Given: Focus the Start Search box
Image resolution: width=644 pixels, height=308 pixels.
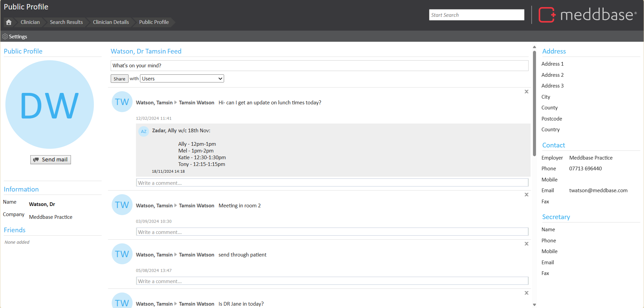Looking at the screenshot, I should point(476,15).
